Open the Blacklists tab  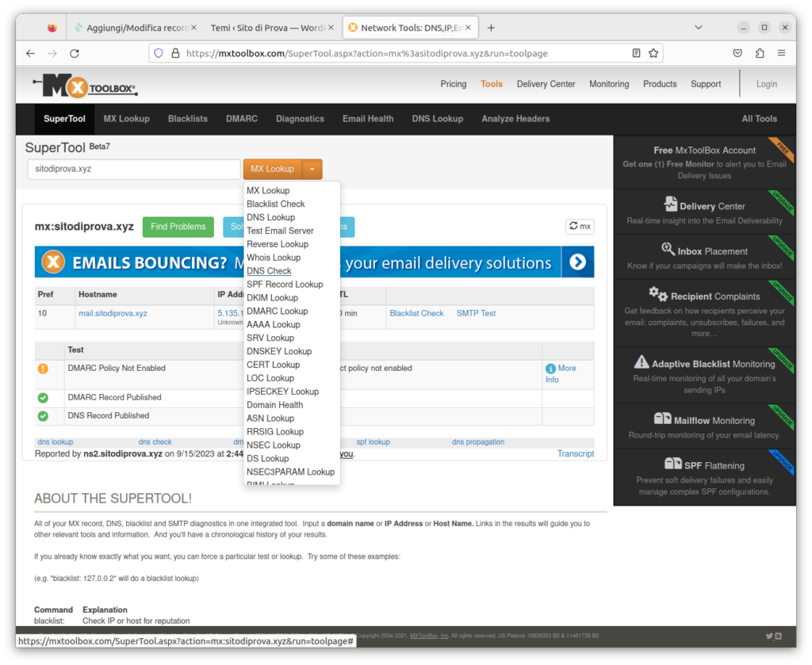click(187, 119)
